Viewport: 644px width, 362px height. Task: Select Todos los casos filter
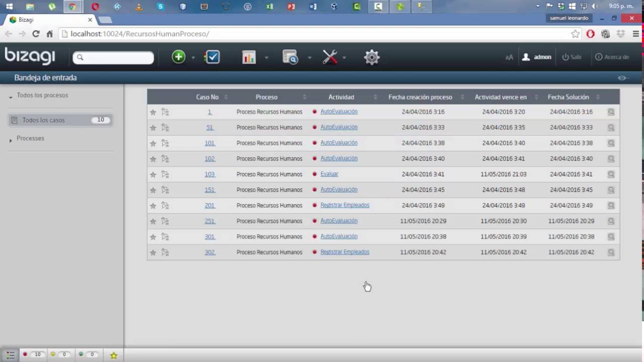pos(60,120)
